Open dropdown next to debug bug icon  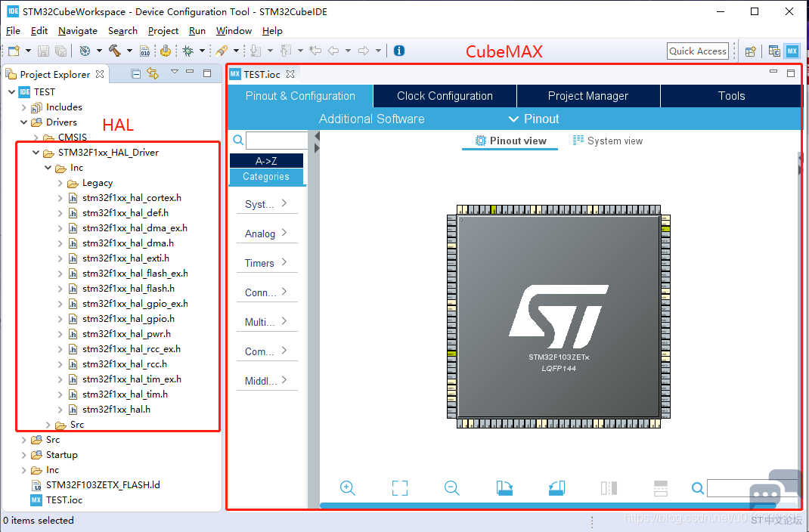click(203, 51)
